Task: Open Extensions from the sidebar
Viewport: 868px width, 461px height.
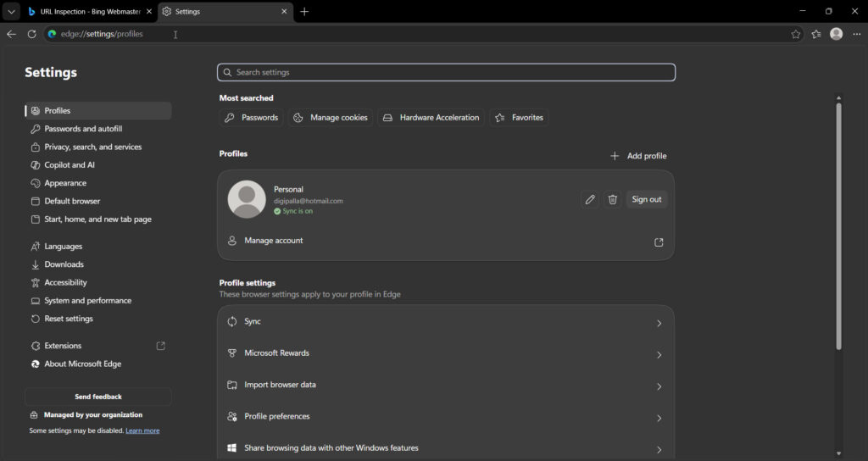Action: pyautogui.click(x=98, y=346)
